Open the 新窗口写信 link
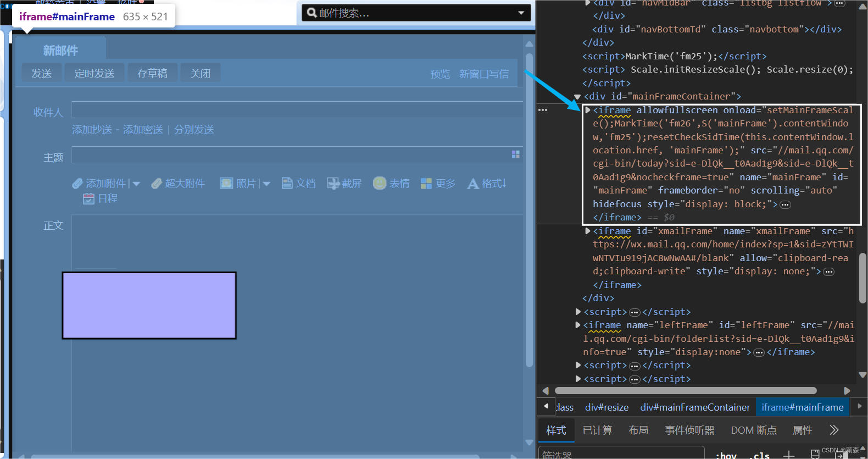The width and height of the screenshot is (868, 459). coord(484,74)
